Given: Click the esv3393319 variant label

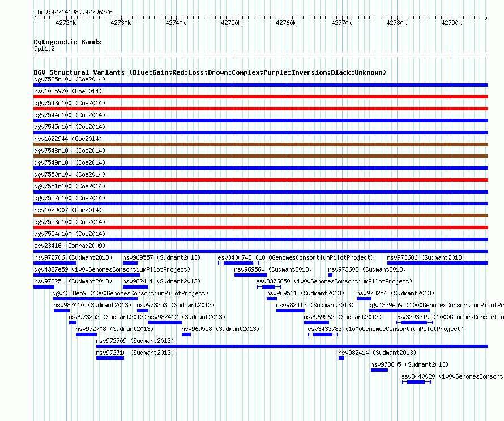Looking at the screenshot, I should point(450,317).
